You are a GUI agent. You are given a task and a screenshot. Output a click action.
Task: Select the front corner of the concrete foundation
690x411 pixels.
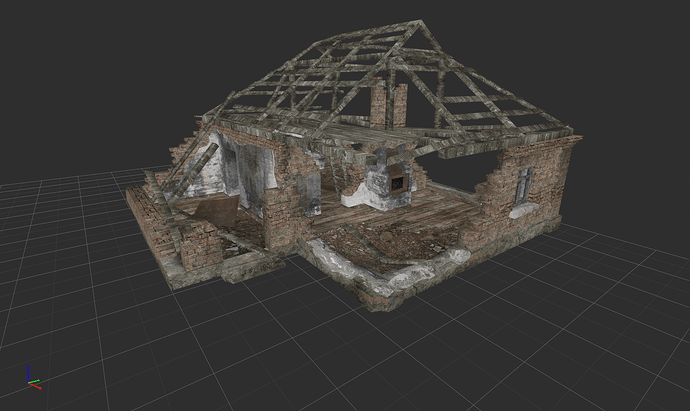pyautogui.click(x=377, y=297)
